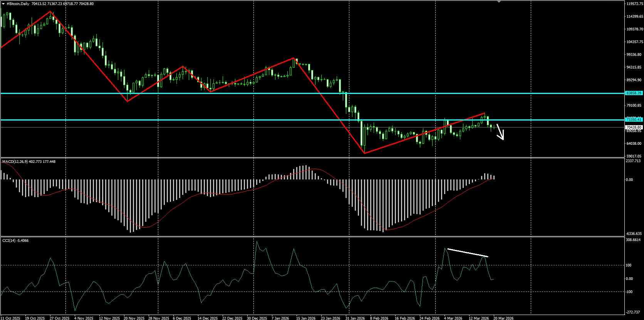Viewport: 644px width, 320px height.
Task: Click the low price 69718.77 in header
Action: [x=71, y=4]
